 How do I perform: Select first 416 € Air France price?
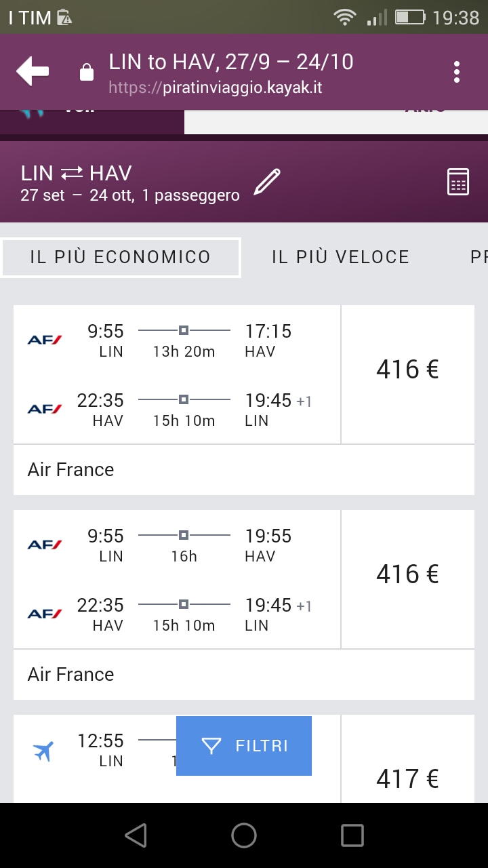click(x=407, y=370)
